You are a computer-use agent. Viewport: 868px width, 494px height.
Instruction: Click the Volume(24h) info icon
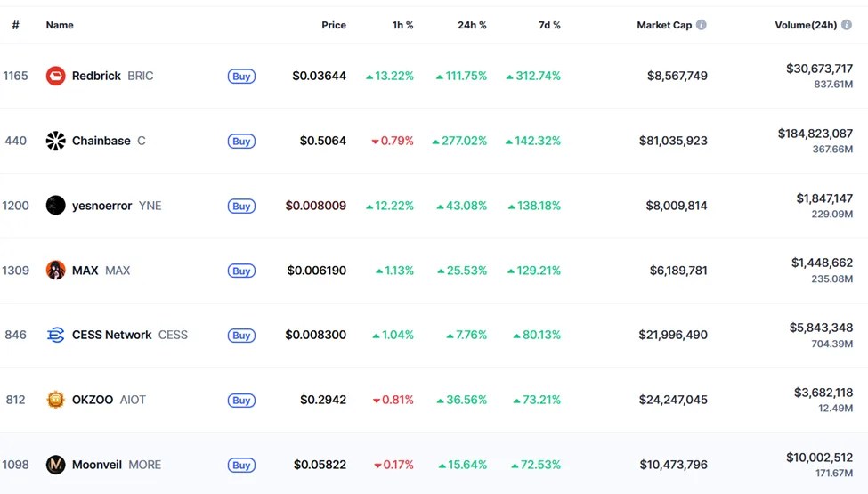pos(847,25)
